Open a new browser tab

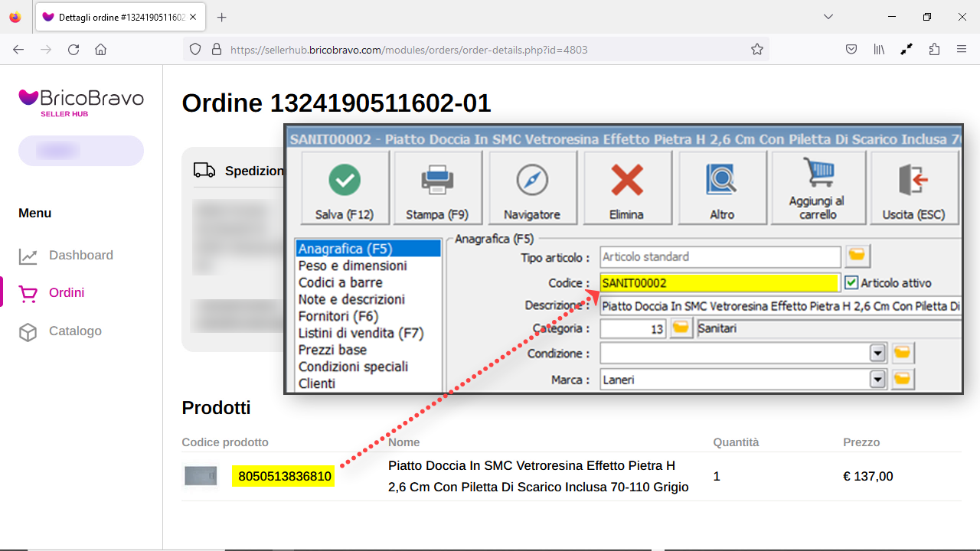click(x=222, y=17)
